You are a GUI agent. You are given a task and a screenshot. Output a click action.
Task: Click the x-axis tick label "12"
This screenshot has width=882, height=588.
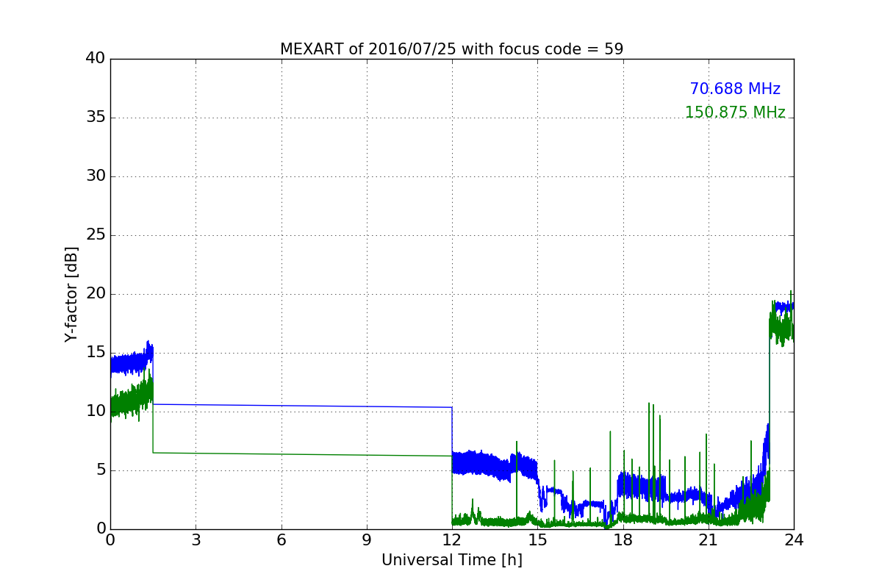(x=452, y=540)
